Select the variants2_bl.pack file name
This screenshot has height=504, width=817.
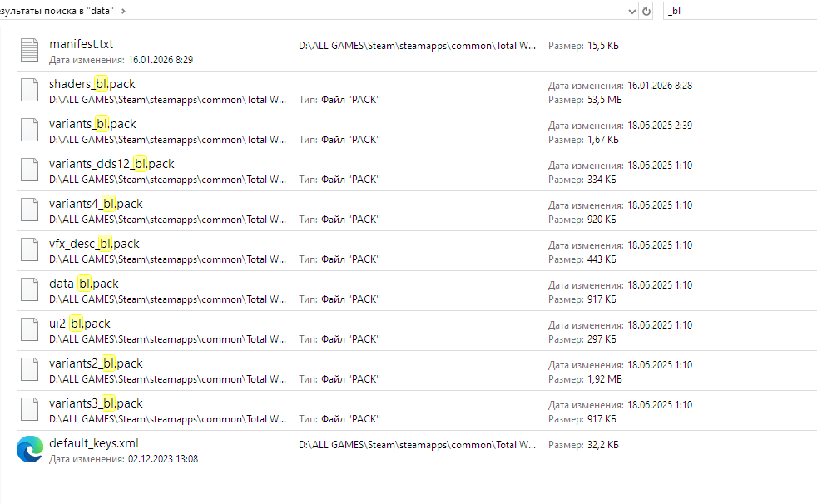(x=96, y=363)
